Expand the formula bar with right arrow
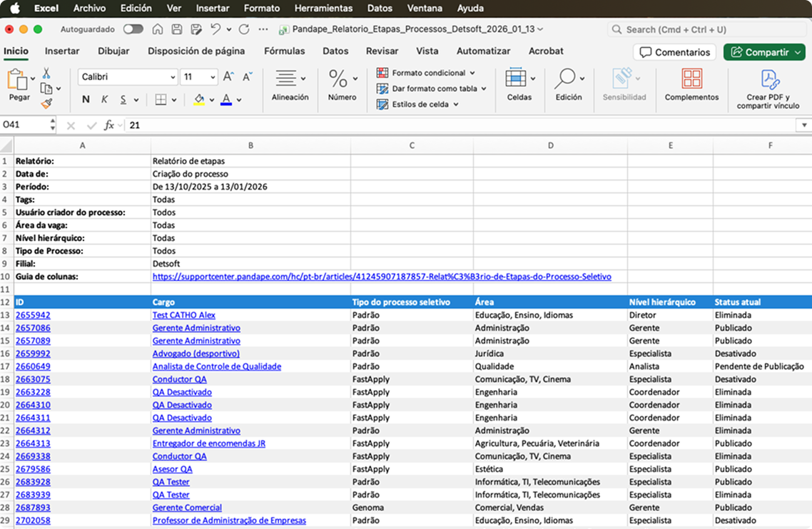 [x=804, y=125]
